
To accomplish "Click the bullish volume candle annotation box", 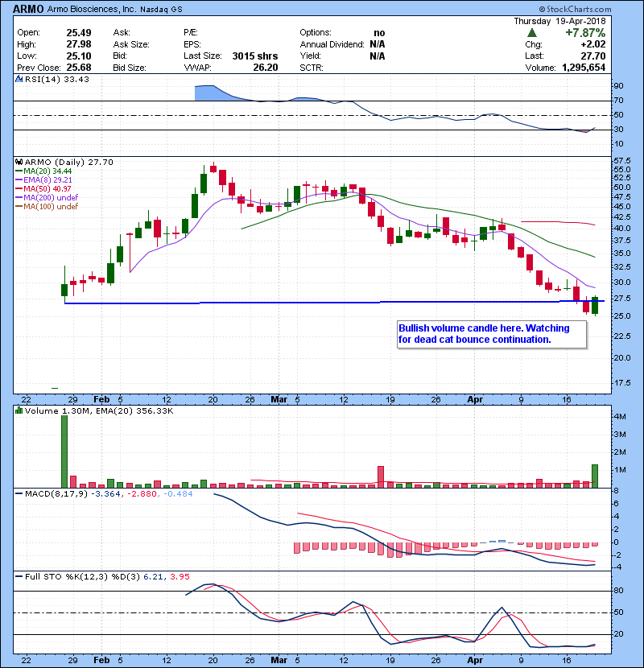I will pyautogui.click(x=492, y=335).
